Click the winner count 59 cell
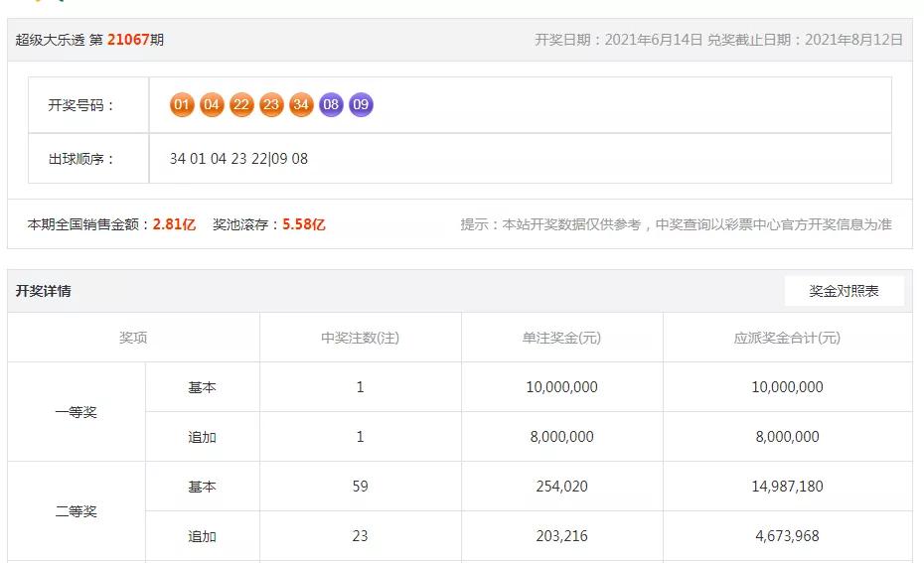The height and width of the screenshot is (563, 924). (360, 486)
